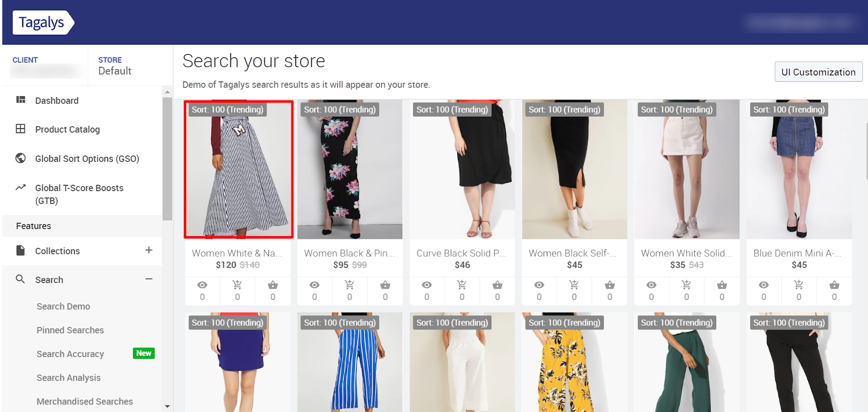
Task: Open Search Analysis
Action: tap(68, 378)
